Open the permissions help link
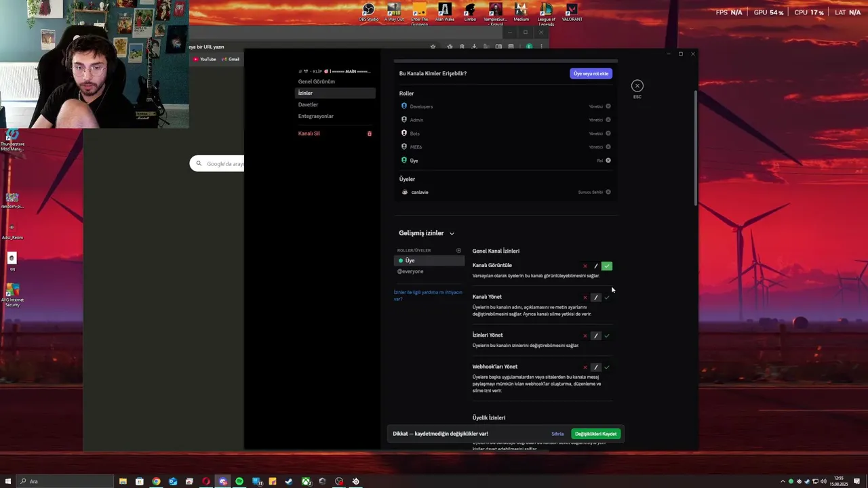Screen dimensions: 868x488 tap(428, 296)
